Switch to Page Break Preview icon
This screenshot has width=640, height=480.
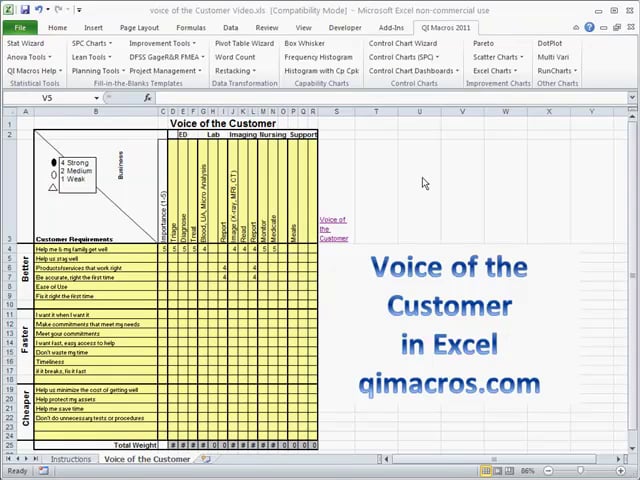[509, 471]
